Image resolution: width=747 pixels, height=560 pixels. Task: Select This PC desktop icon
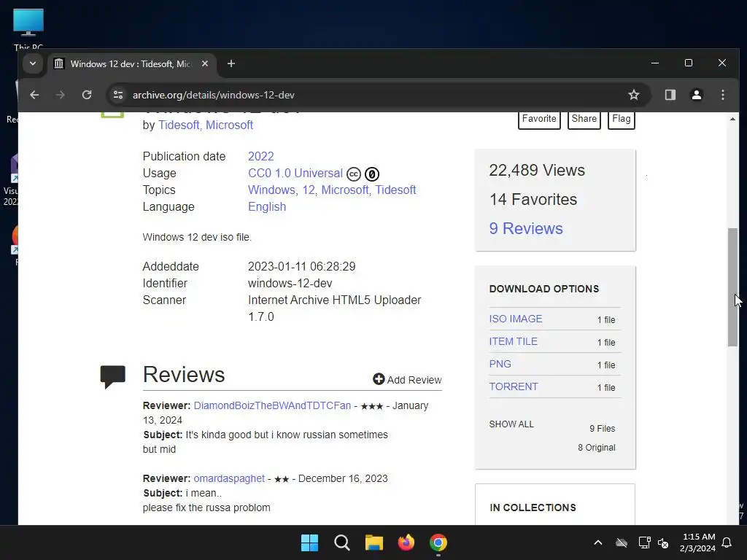28,29
